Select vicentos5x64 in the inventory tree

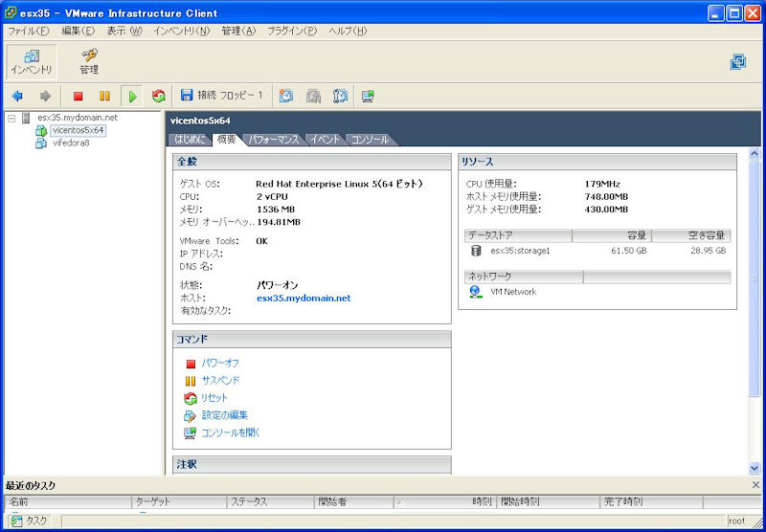point(78,130)
